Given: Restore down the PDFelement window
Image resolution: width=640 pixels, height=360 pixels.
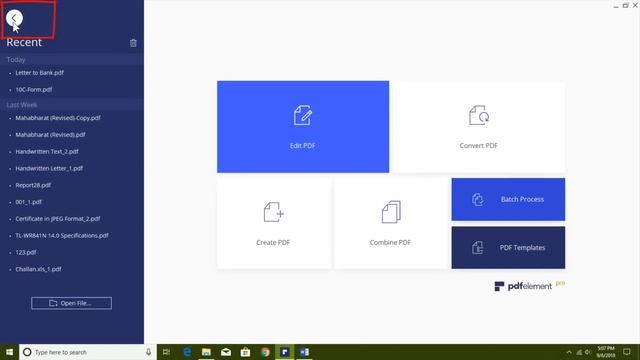Looking at the screenshot, I should [626, 6].
